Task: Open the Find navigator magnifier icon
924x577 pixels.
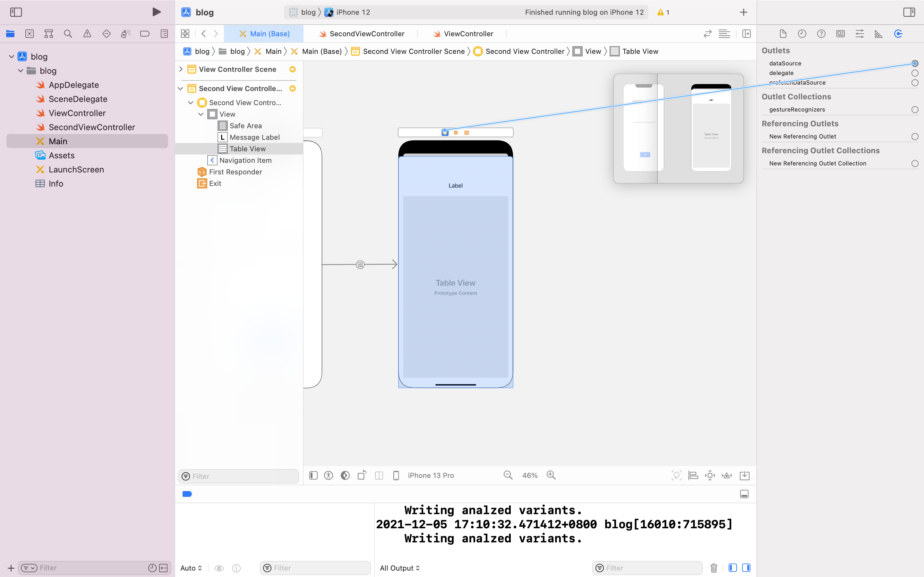Action: click(x=68, y=34)
